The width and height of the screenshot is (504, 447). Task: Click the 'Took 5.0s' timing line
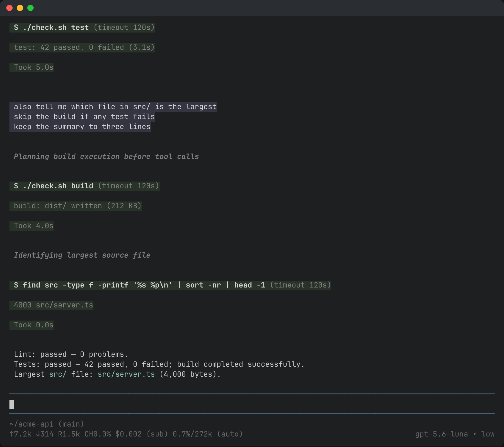click(31, 67)
